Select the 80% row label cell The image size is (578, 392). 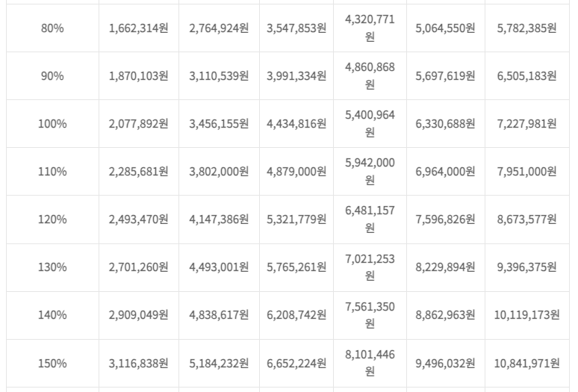pos(52,28)
